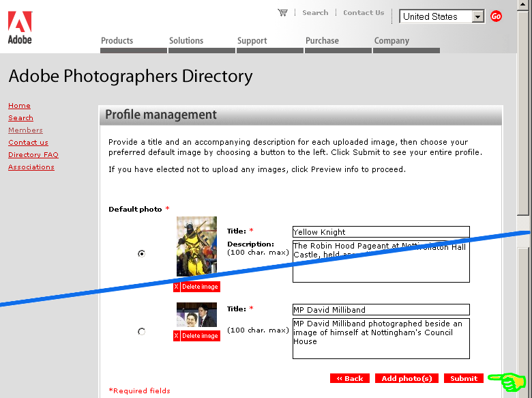Open the Support menu
The image size is (532, 398).
[252, 41]
